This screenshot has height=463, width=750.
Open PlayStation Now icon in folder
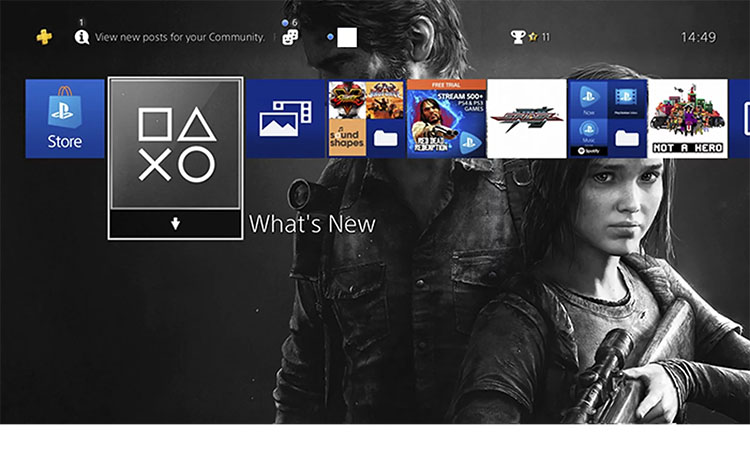click(x=588, y=100)
